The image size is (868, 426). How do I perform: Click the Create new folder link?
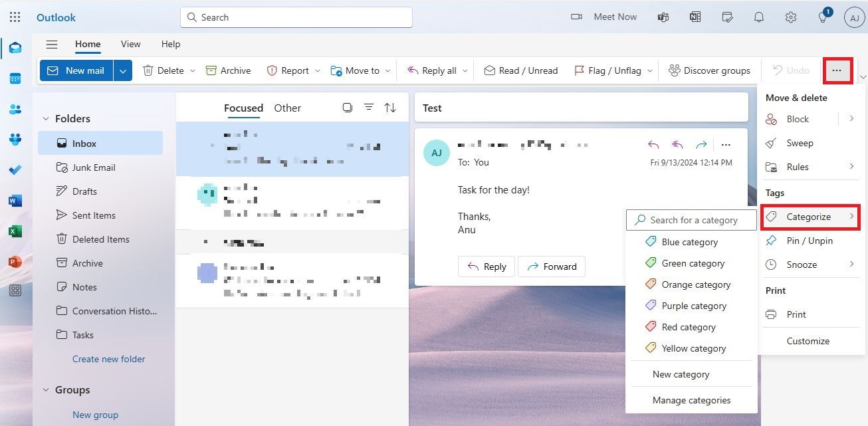tap(108, 359)
